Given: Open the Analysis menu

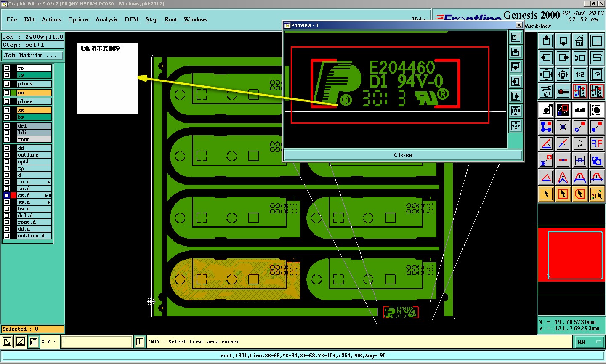Looking at the screenshot, I should tap(106, 20).
